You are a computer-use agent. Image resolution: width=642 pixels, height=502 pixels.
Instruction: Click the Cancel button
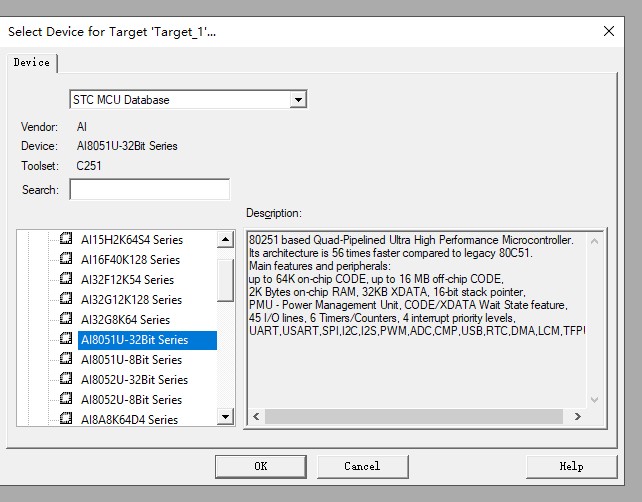click(x=362, y=466)
